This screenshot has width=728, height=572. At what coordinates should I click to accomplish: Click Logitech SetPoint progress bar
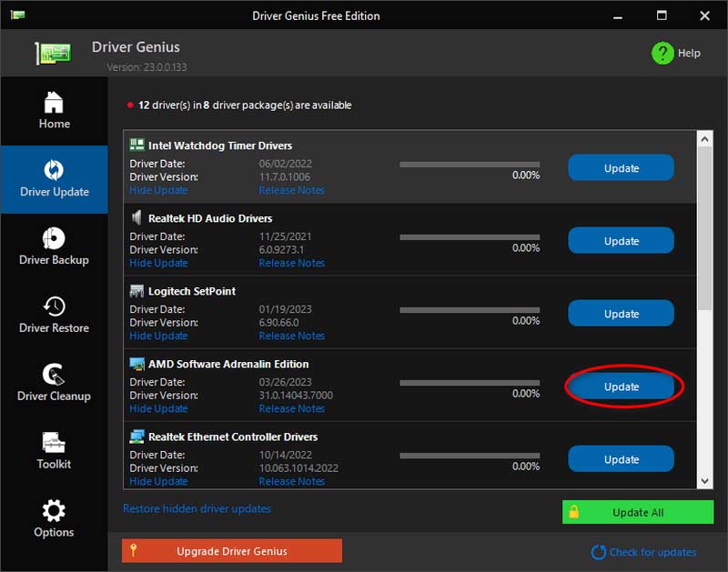tap(470, 310)
